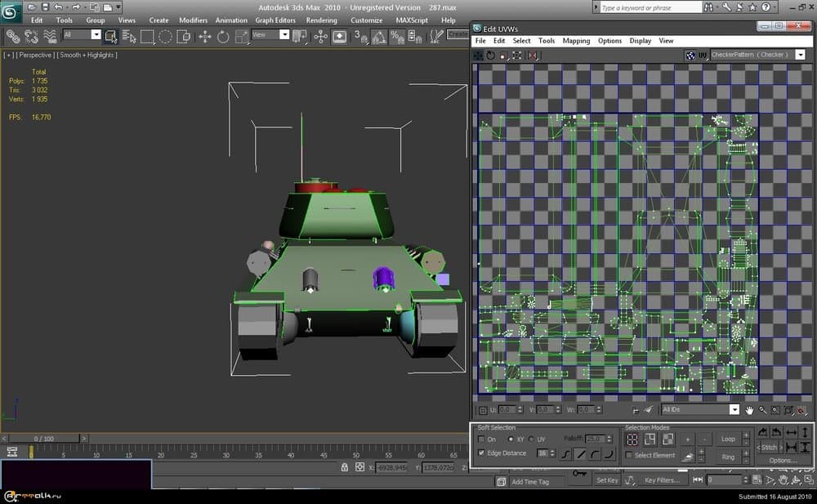
Task: Click the Rotate icon in Edit UVWs toolbar
Action: [x=491, y=56]
